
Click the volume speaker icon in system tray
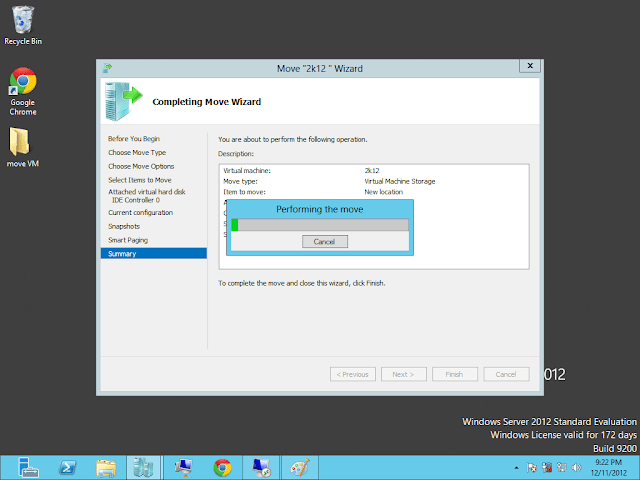tap(576, 467)
